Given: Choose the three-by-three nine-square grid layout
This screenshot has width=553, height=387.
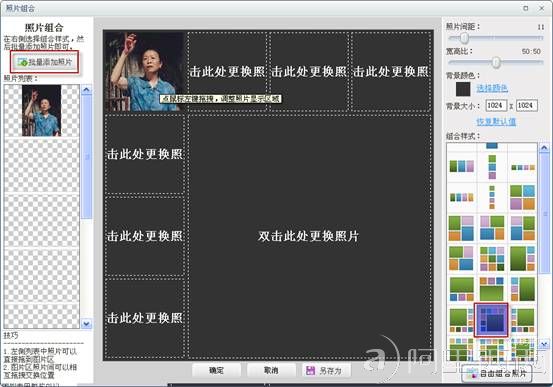Looking at the screenshot, I should (x=492, y=259).
